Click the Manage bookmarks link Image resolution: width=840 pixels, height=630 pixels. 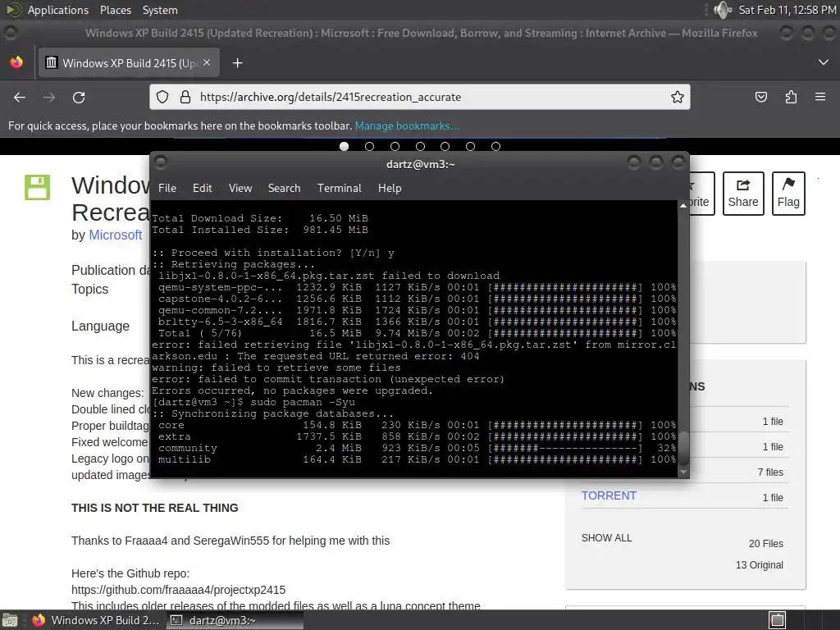[x=407, y=126]
